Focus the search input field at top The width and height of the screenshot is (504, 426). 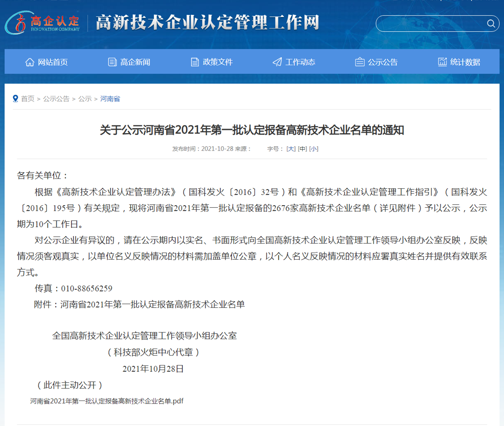click(430, 23)
